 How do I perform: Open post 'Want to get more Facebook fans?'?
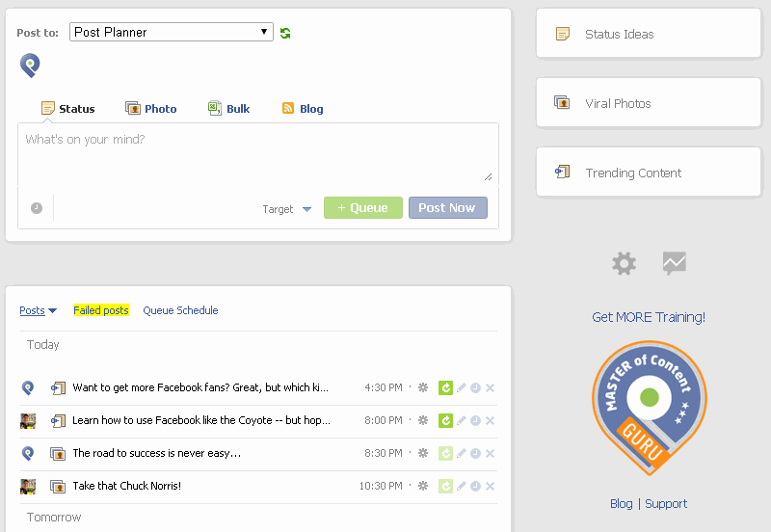[x=200, y=387]
